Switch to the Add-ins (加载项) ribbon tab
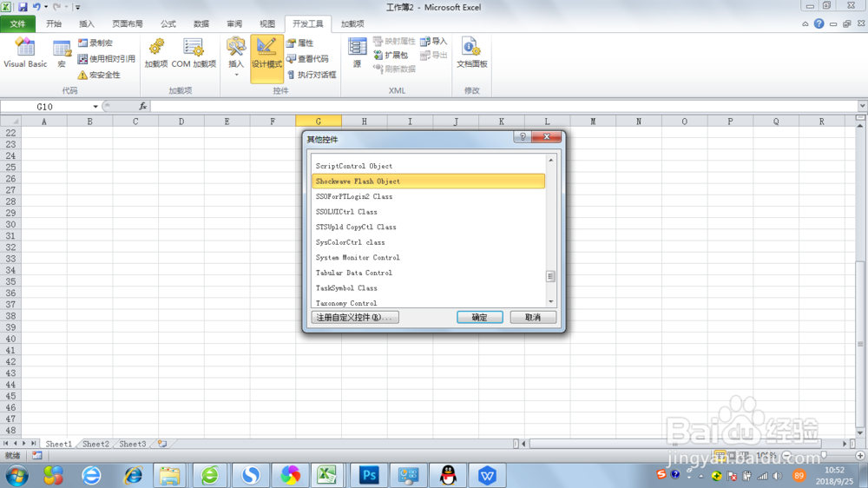The width and height of the screenshot is (868, 488). (352, 23)
